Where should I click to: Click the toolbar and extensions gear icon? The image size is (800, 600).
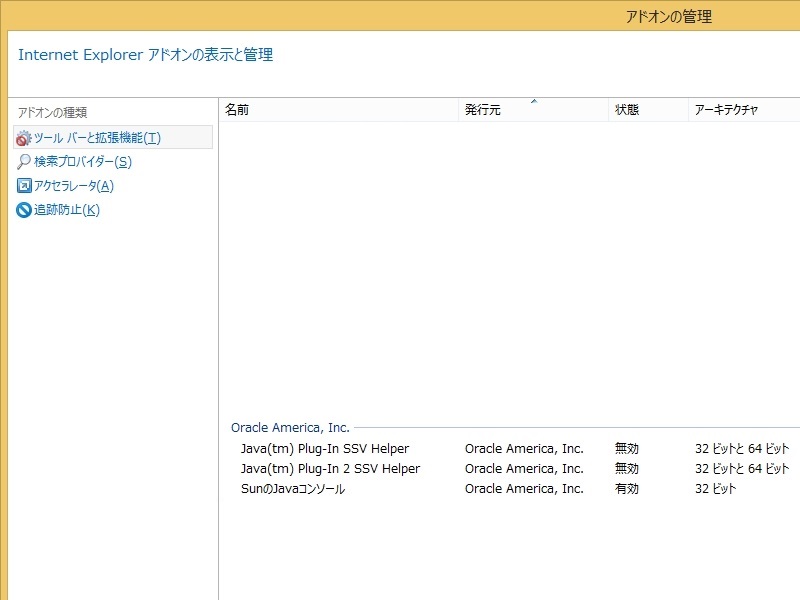[x=23, y=138]
